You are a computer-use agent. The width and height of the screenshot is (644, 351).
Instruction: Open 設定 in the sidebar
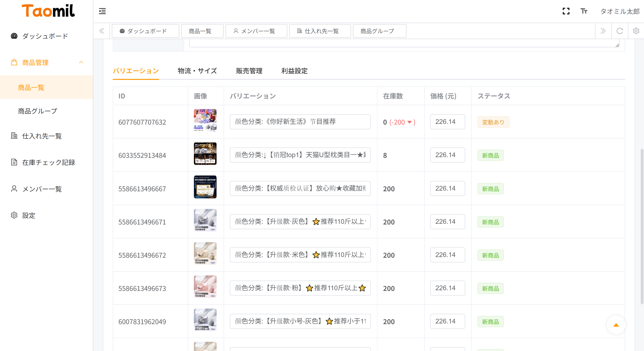[x=46, y=215]
